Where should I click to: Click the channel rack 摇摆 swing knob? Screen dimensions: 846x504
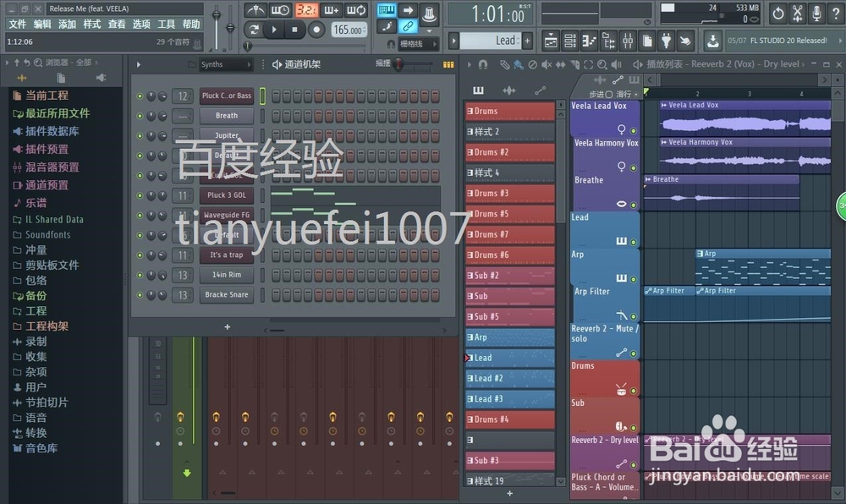click(x=398, y=64)
